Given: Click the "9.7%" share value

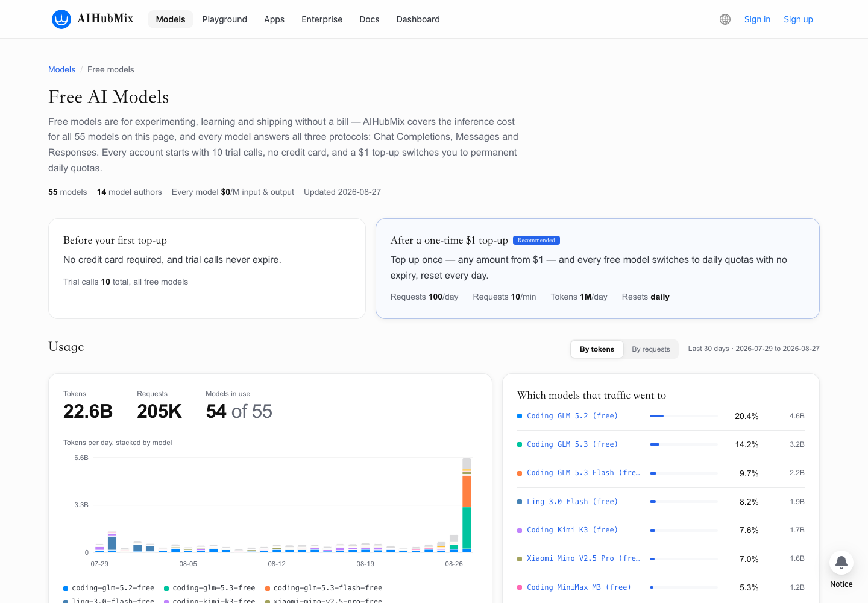Looking at the screenshot, I should click(x=749, y=473).
